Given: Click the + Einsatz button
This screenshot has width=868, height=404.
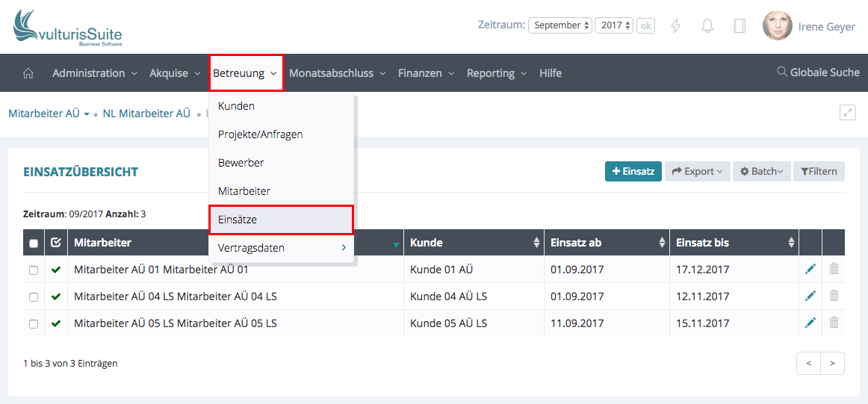Looking at the screenshot, I should 633,172.
